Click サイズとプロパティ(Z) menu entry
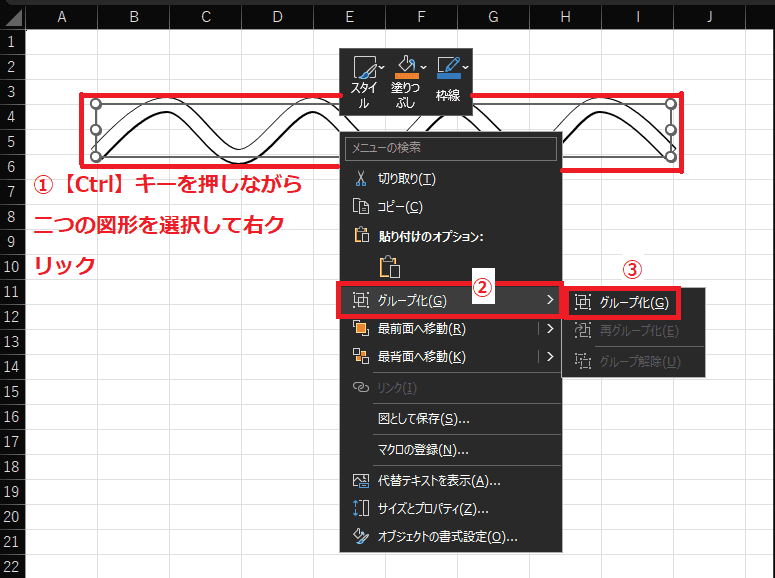The width and height of the screenshot is (775, 578). click(x=439, y=509)
